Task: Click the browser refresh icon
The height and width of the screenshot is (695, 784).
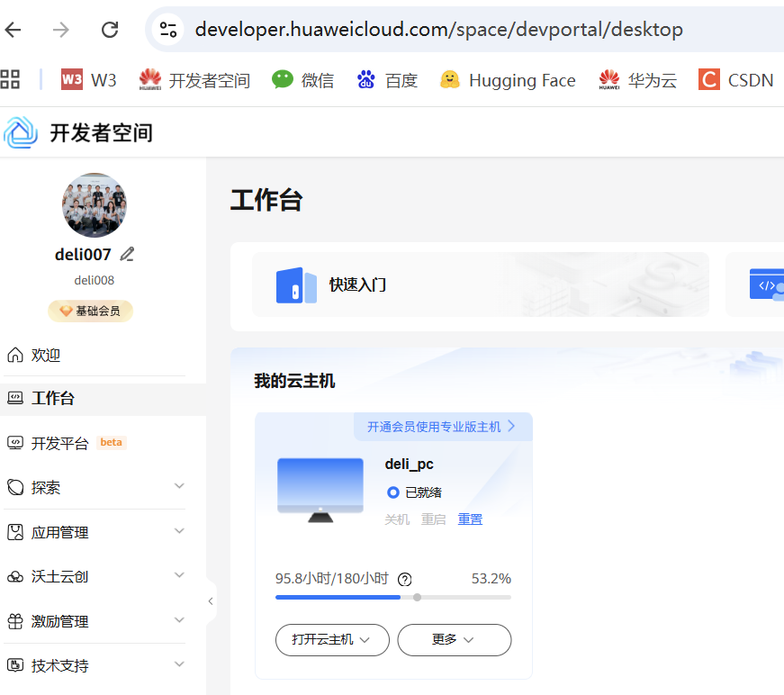Action: pyautogui.click(x=110, y=29)
